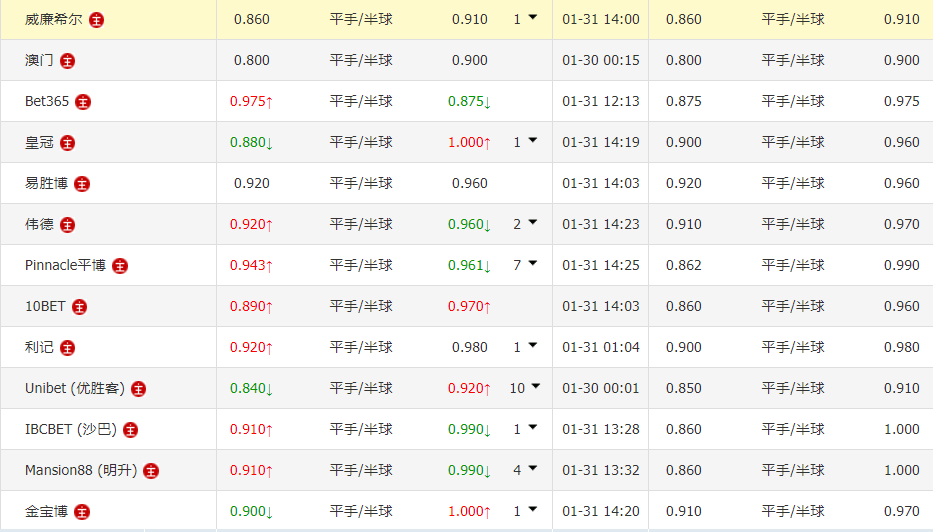Expand the dropdown arrow in the 伟德 row
Viewport: 933px width, 532px height.
pyautogui.click(x=532, y=223)
